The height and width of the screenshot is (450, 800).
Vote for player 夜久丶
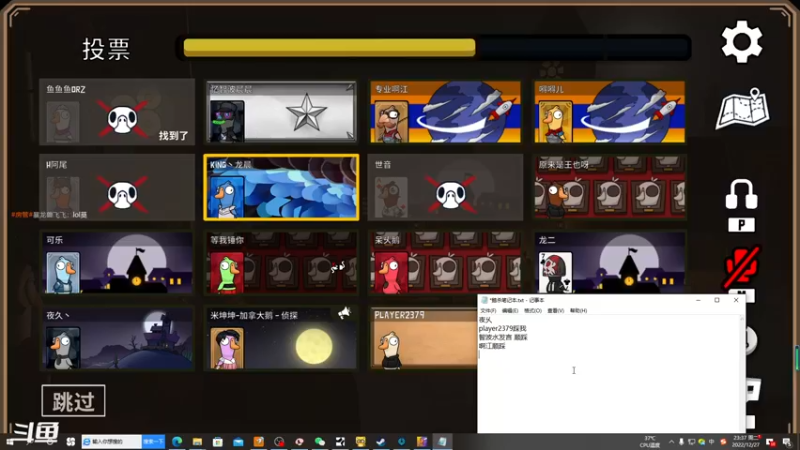pyautogui.click(x=117, y=338)
